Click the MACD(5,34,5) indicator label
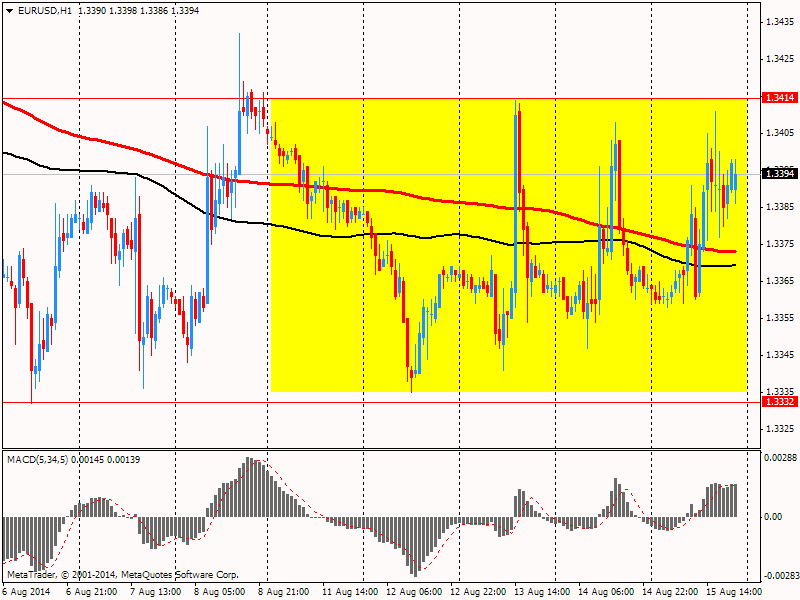 tap(38, 458)
